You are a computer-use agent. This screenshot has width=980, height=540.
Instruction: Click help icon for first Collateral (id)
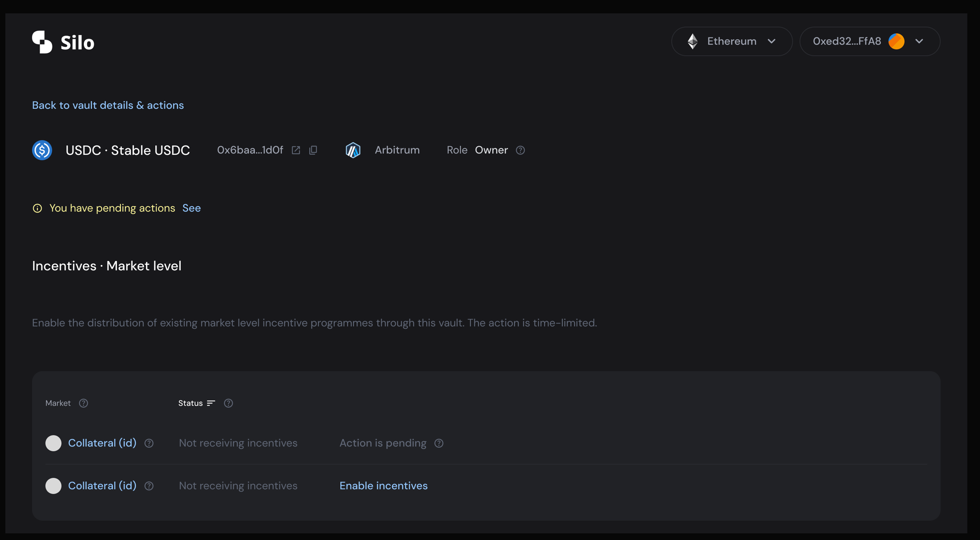pos(149,443)
